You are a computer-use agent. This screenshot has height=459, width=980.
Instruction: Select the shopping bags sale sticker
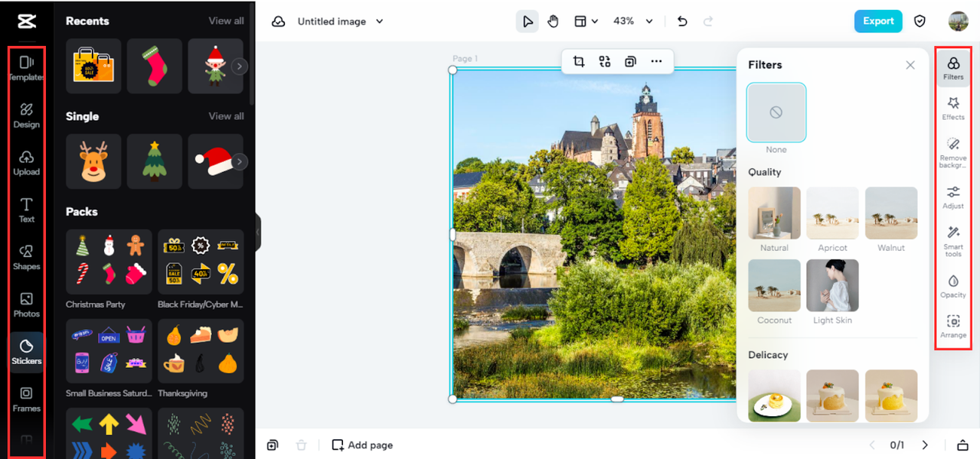(93, 67)
